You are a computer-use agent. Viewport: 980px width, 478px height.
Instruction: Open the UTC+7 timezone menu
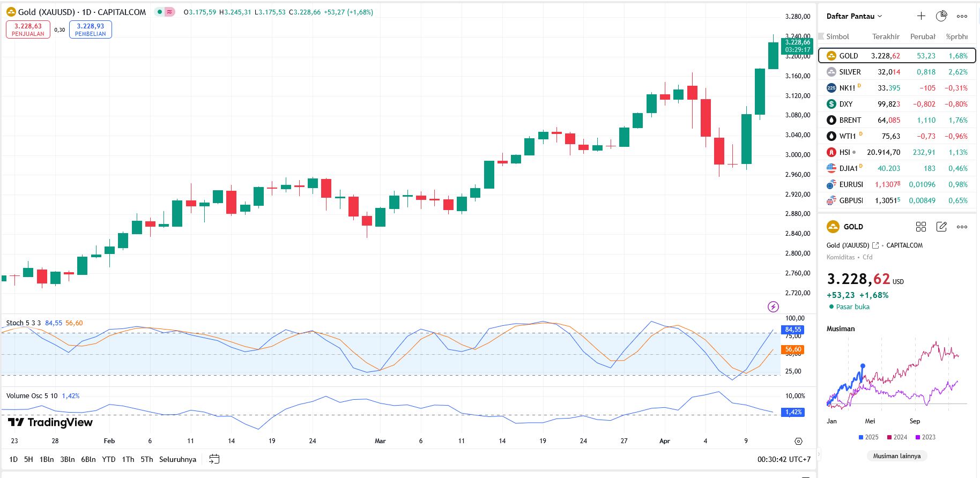click(x=784, y=459)
